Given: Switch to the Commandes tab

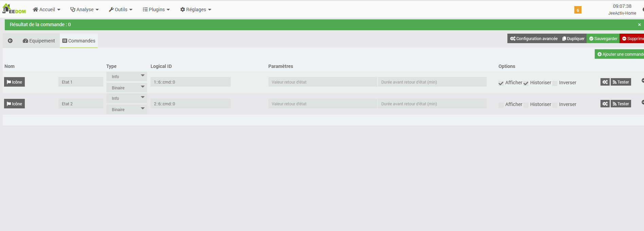Looking at the screenshot, I should (x=79, y=41).
